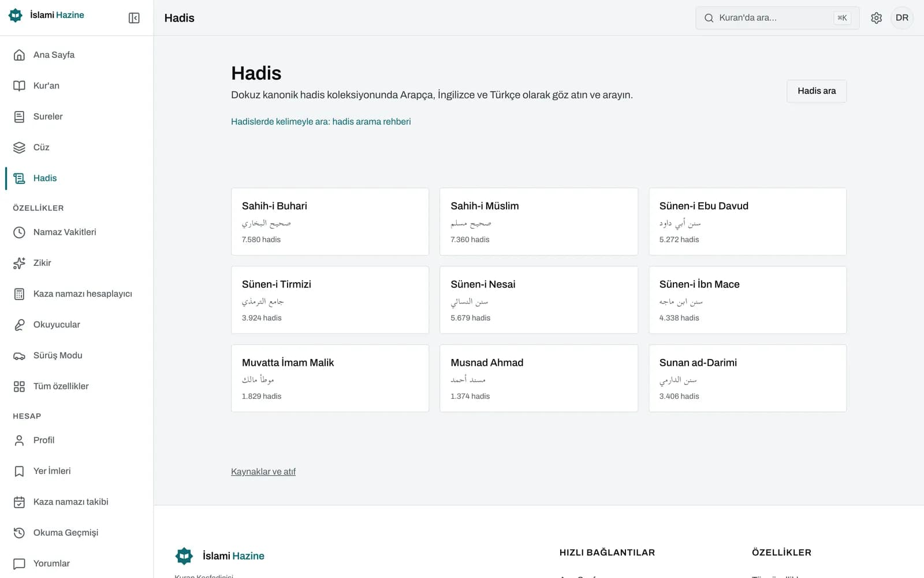Image resolution: width=924 pixels, height=578 pixels.
Task: Click the Cüz layers icon
Action: [19, 147]
